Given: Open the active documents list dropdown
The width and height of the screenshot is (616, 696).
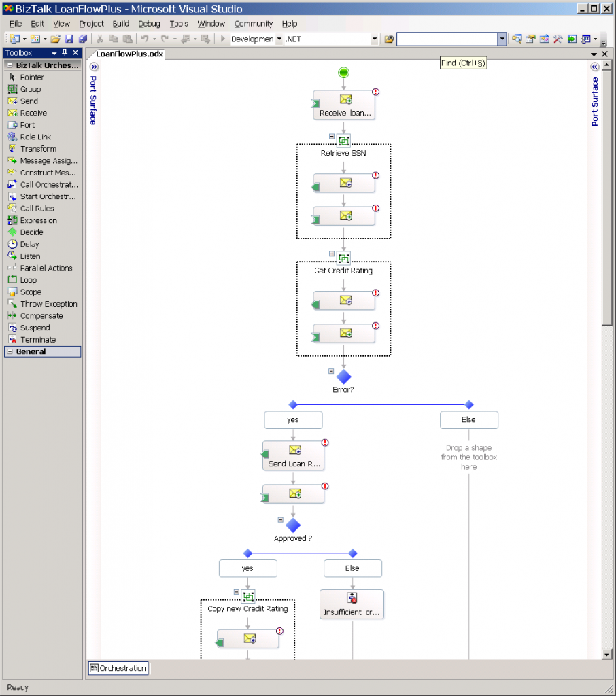Looking at the screenshot, I should point(594,54).
